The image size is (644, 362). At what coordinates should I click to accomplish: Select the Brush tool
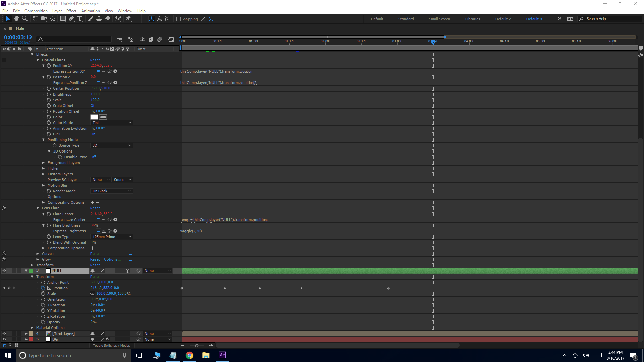pos(91,19)
